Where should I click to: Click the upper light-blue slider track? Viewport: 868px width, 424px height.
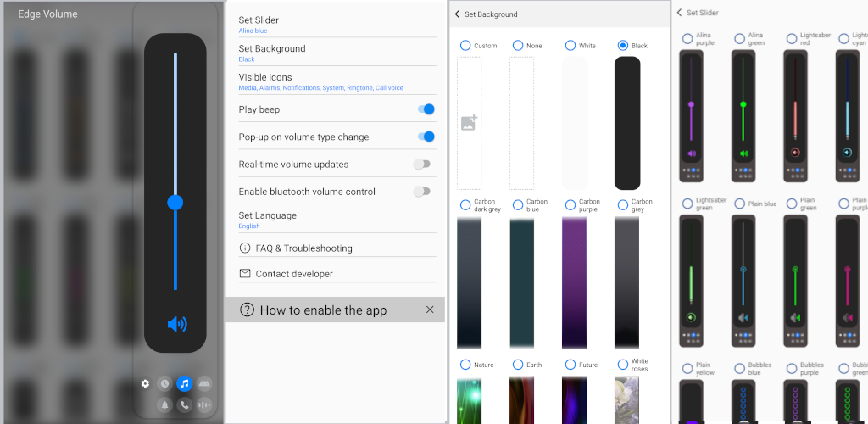[175, 124]
